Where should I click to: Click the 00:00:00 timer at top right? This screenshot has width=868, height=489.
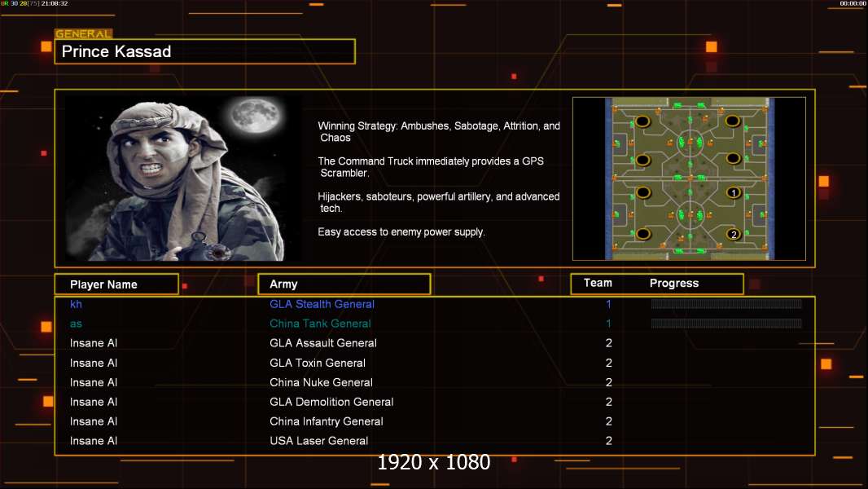point(853,3)
